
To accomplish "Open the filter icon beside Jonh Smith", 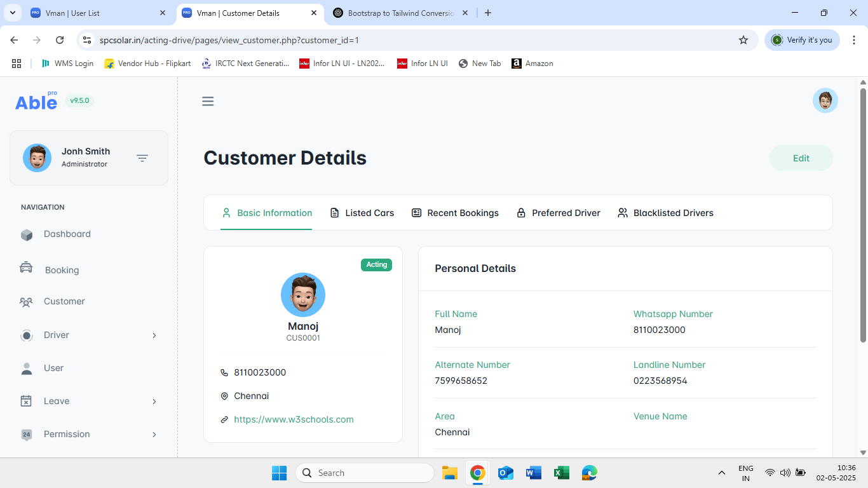I will [x=142, y=158].
